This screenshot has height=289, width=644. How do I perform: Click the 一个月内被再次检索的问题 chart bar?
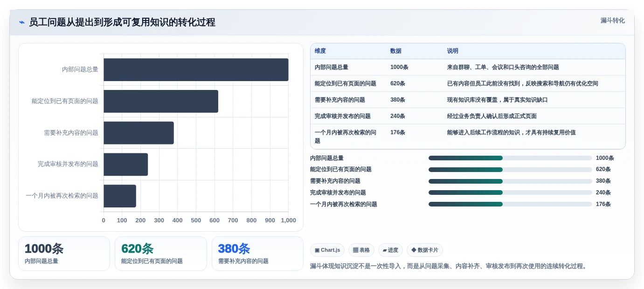[x=120, y=196]
